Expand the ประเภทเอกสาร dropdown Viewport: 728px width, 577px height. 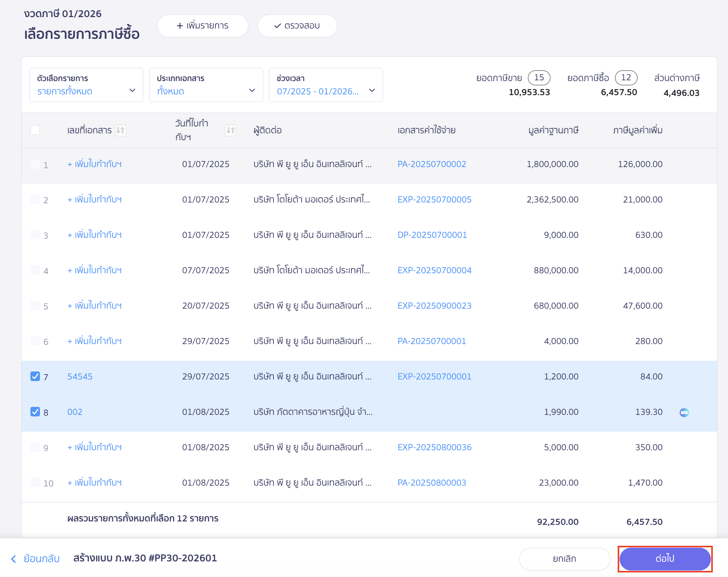click(x=206, y=85)
